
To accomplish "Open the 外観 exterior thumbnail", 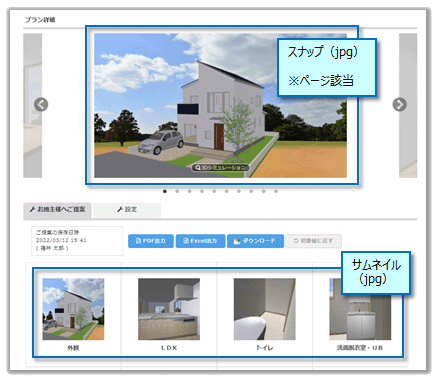I will pos(73,309).
